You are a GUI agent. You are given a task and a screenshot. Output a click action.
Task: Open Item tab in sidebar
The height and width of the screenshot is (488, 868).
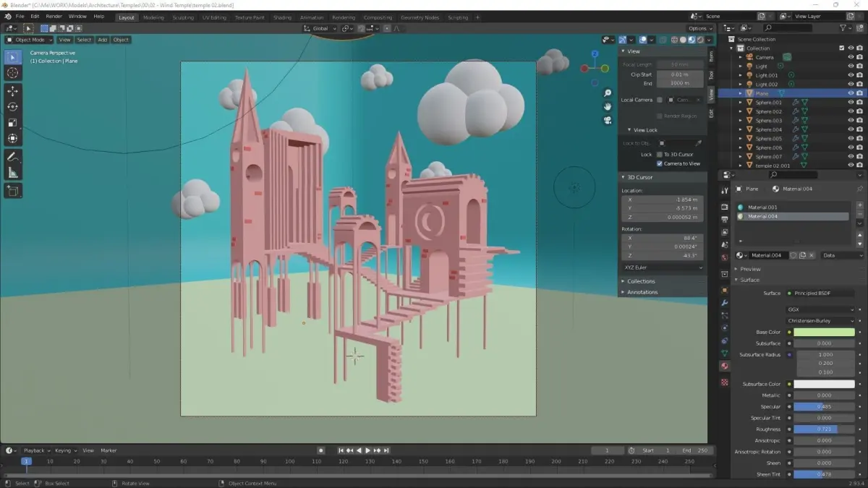pyautogui.click(x=711, y=56)
